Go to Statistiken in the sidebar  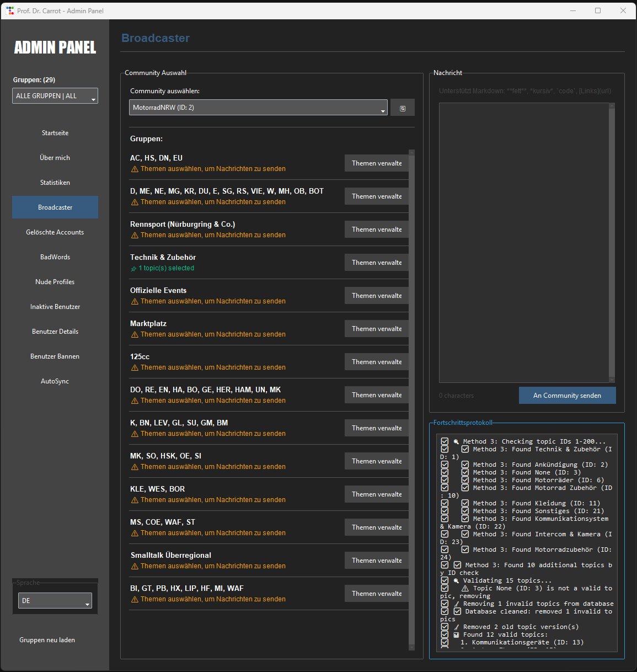55,183
